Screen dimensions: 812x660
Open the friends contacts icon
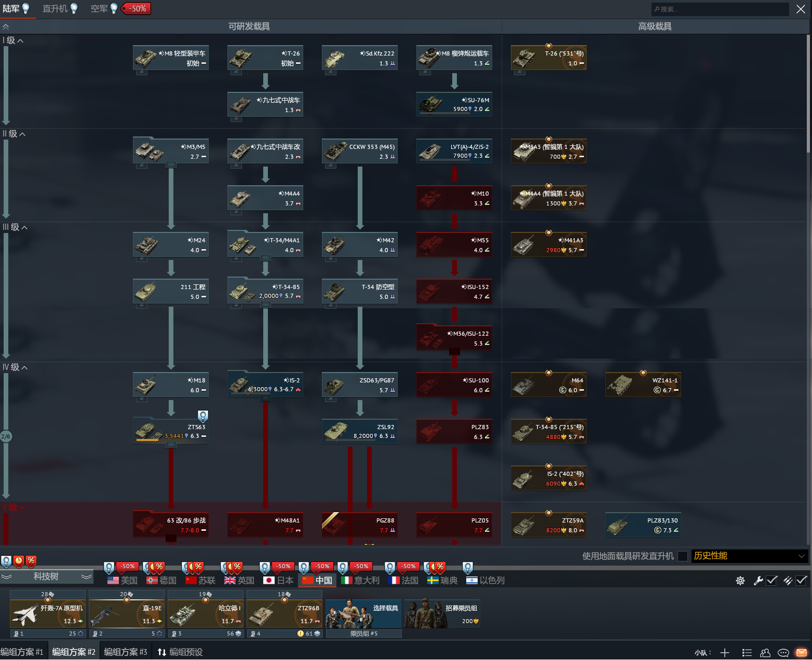click(x=765, y=653)
